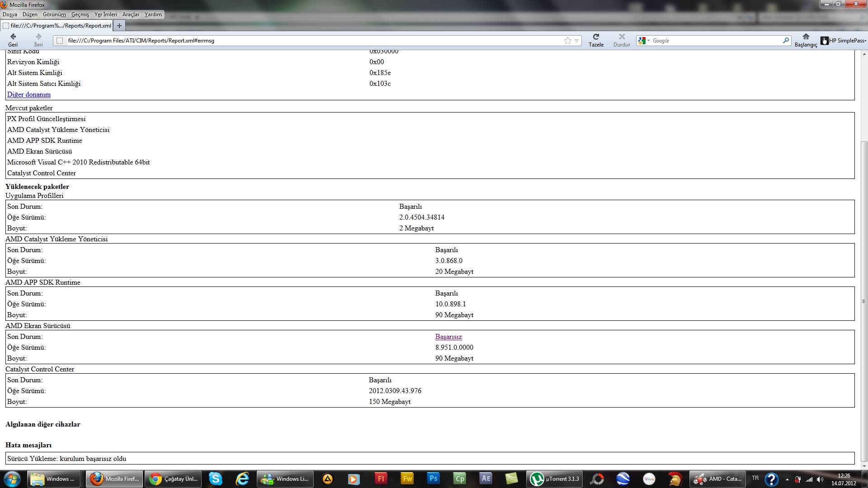Switch to Windows Explorer taskbar item

54,479
